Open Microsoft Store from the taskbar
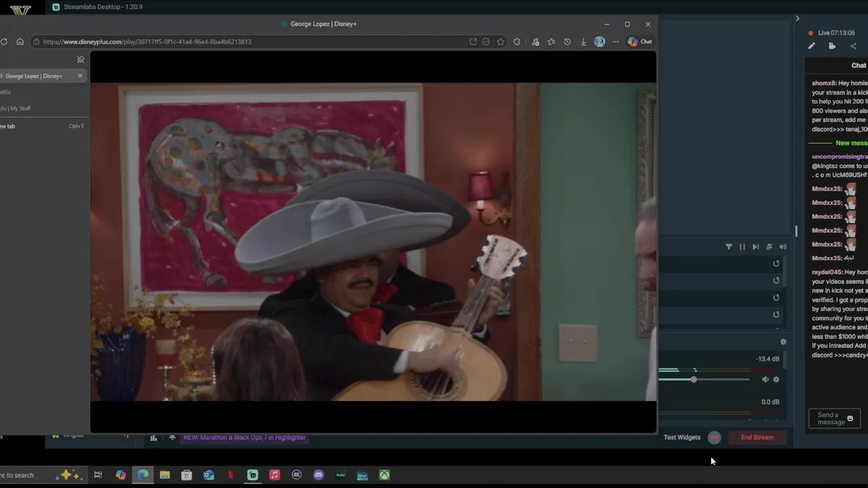This screenshot has width=868, height=488. pos(186,475)
